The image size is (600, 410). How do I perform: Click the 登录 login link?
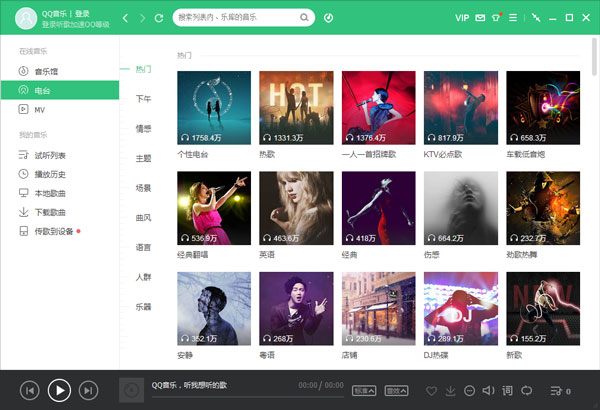82,14
